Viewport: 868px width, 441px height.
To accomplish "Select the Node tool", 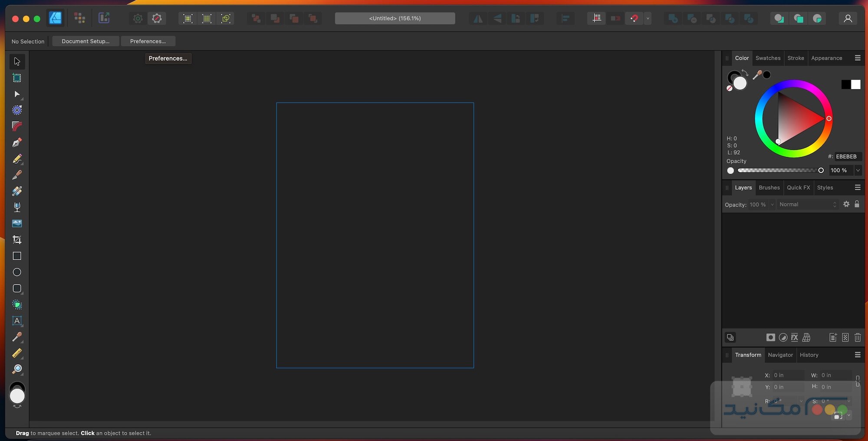I will click(17, 94).
